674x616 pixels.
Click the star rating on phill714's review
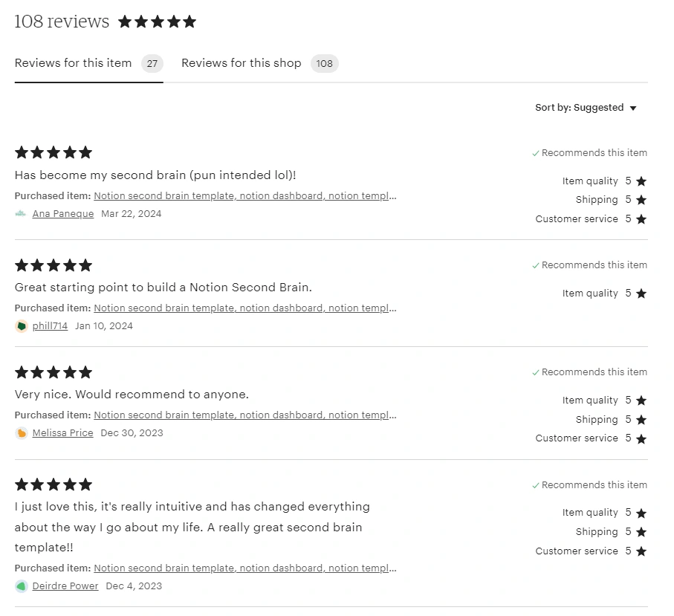point(54,265)
